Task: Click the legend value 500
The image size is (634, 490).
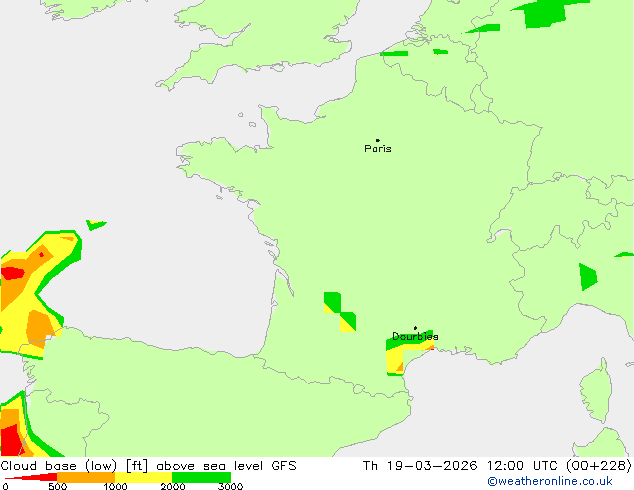Action: click(x=57, y=486)
